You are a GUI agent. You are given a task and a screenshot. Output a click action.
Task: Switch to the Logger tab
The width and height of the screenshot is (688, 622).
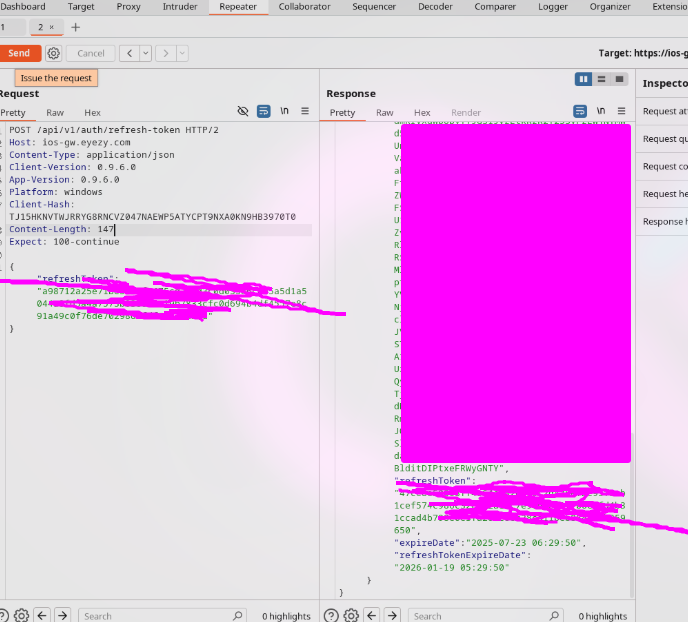coord(553,7)
